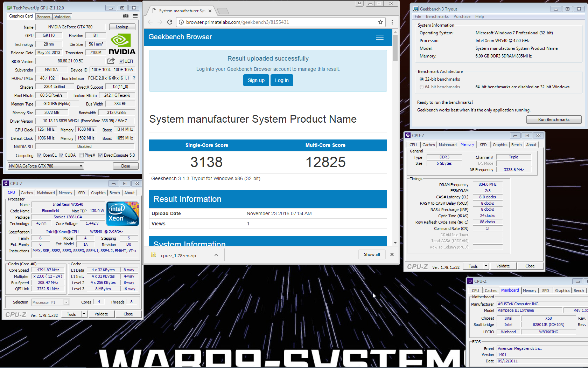The width and height of the screenshot is (588, 368).
Task: Open the SPD tab in CPU-Z Memory window
Action: click(x=483, y=145)
